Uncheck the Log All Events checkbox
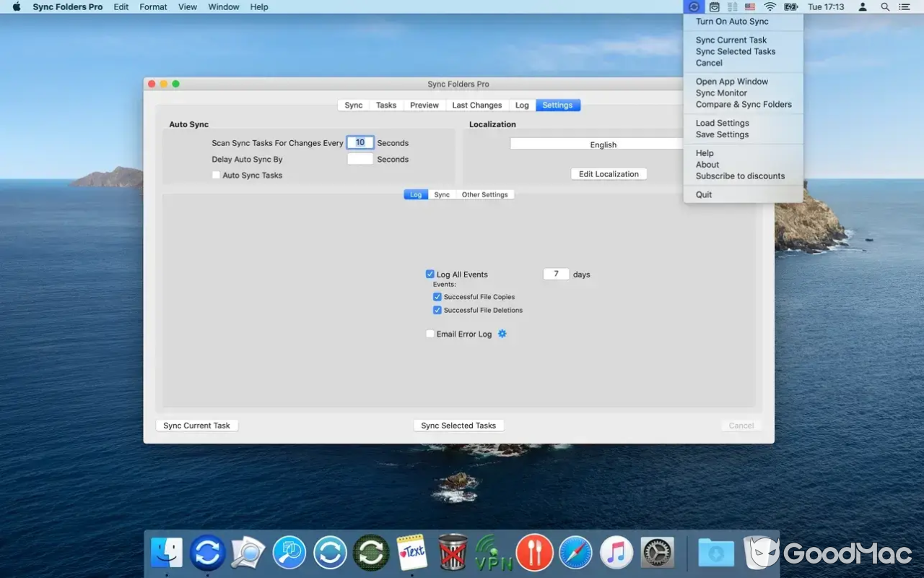The height and width of the screenshot is (578, 924). tap(430, 274)
